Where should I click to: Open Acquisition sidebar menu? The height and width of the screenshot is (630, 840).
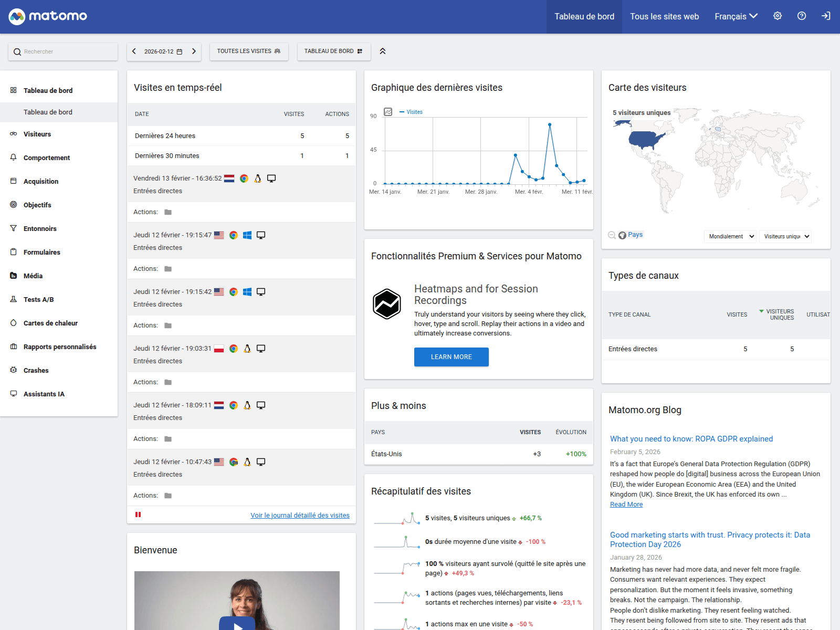59,181
